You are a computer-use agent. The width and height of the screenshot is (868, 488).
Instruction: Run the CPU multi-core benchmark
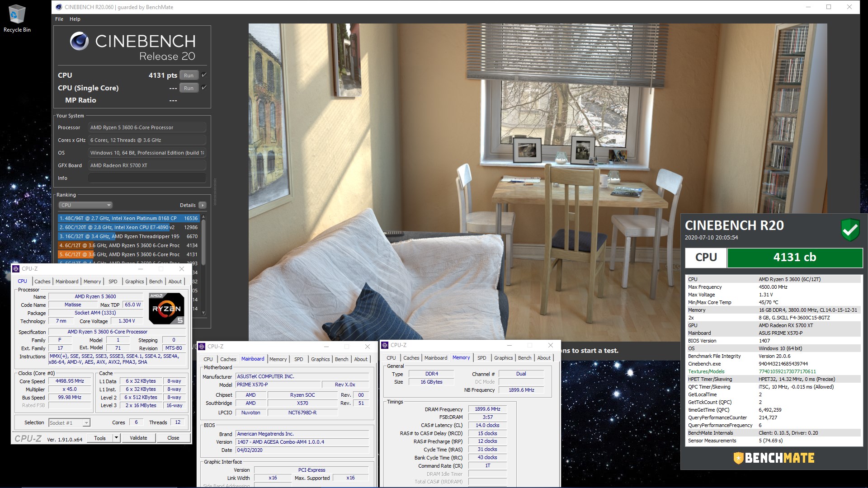(189, 75)
